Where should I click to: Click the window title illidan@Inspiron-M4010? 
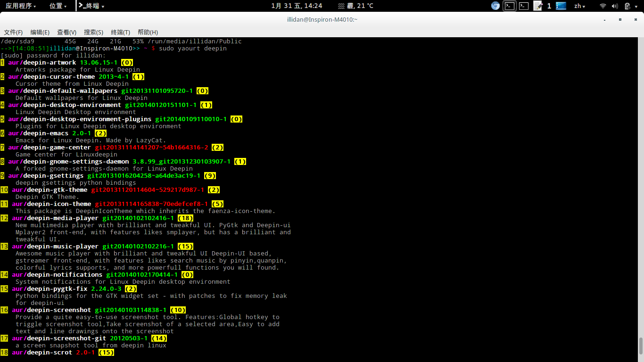pyautogui.click(x=322, y=19)
